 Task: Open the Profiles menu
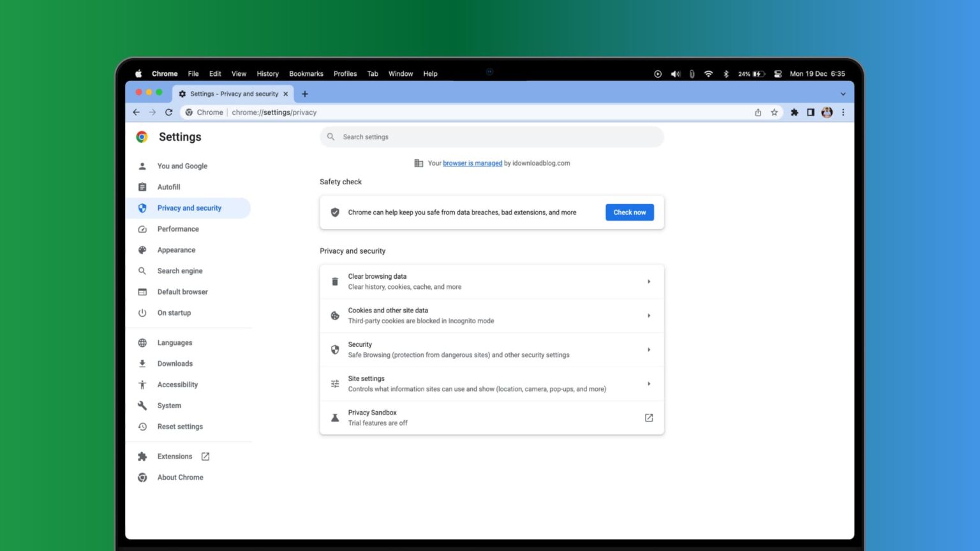(345, 74)
